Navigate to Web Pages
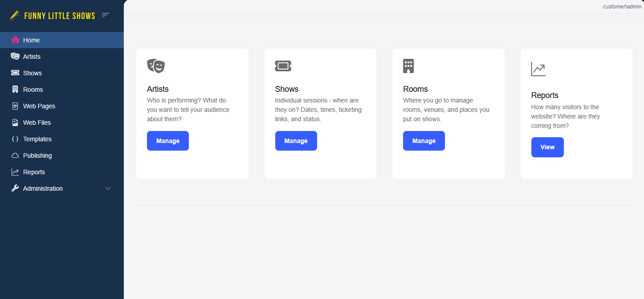The width and height of the screenshot is (644, 299). pos(62,106)
